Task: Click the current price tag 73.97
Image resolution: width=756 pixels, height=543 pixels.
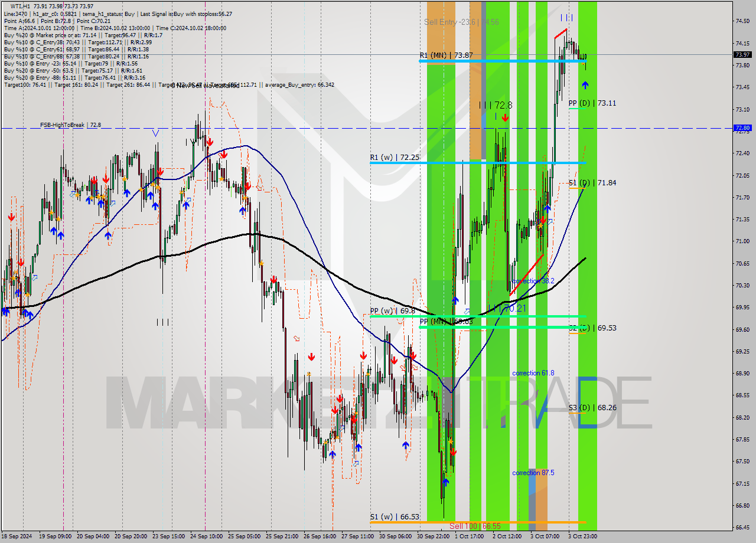Action: coord(742,55)
